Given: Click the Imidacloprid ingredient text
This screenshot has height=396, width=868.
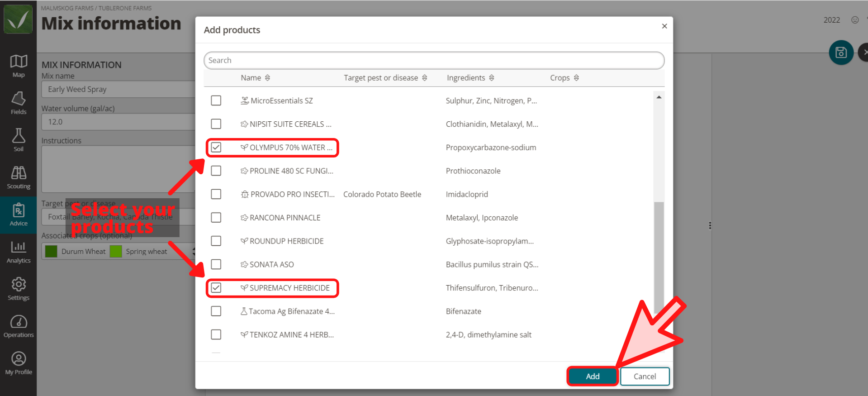Looking at the screenshot, I should pos(467,194).
